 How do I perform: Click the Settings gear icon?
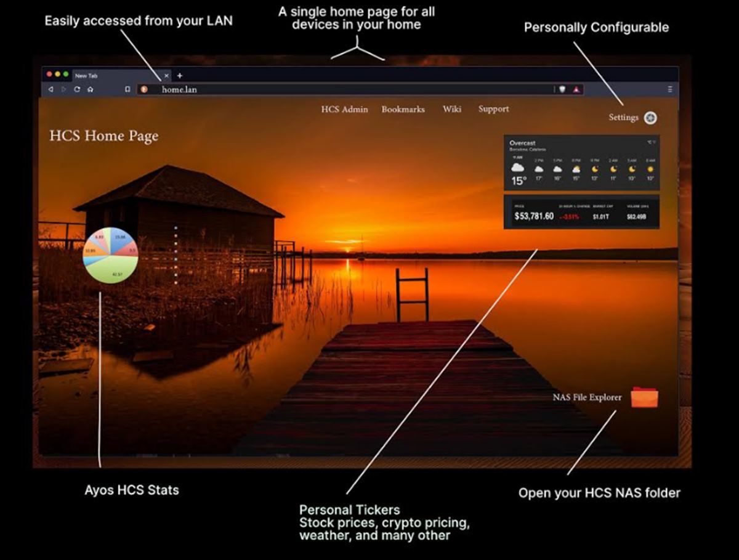coord(650,118)
